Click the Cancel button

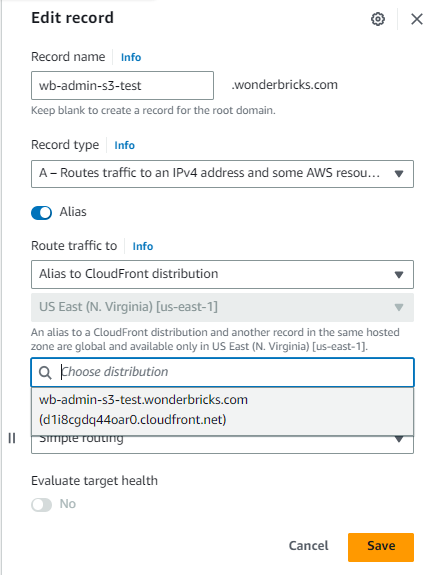click(308, 546)
